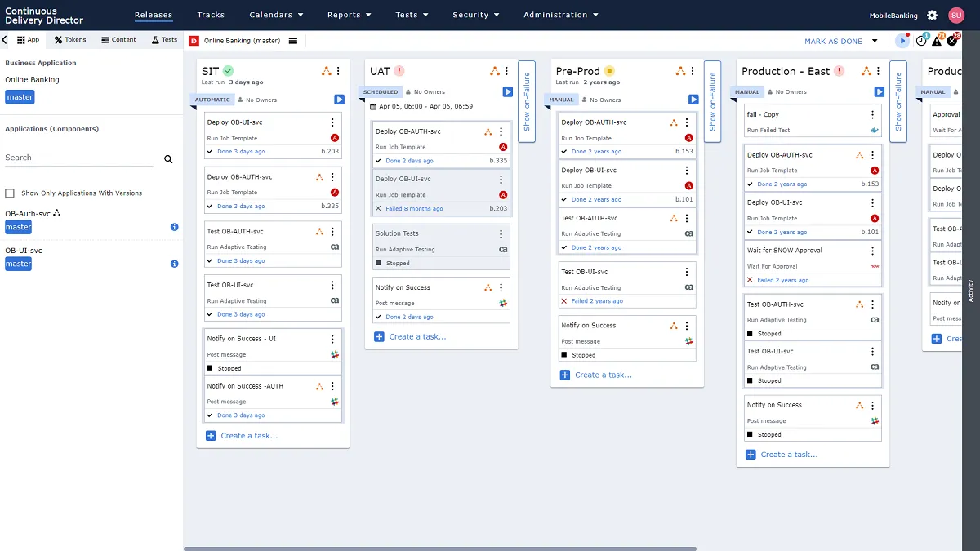Open Pre-Prod phase three-dot menu
The height and width of the screenshot is (551, 980).
693,72
